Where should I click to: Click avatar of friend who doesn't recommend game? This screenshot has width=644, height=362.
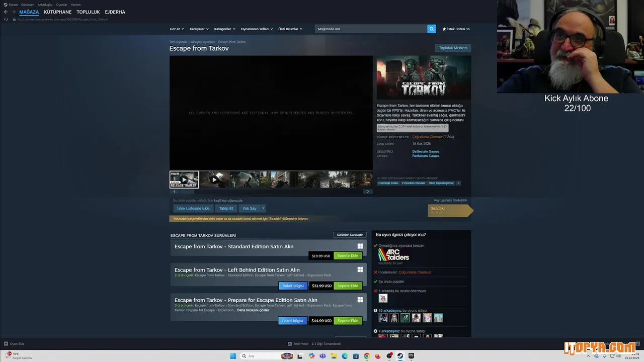pos(383,298)
